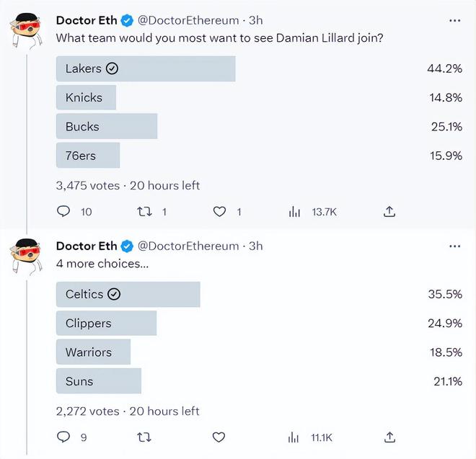Open Doctor Eth name in second tweet

coord(87,246)
